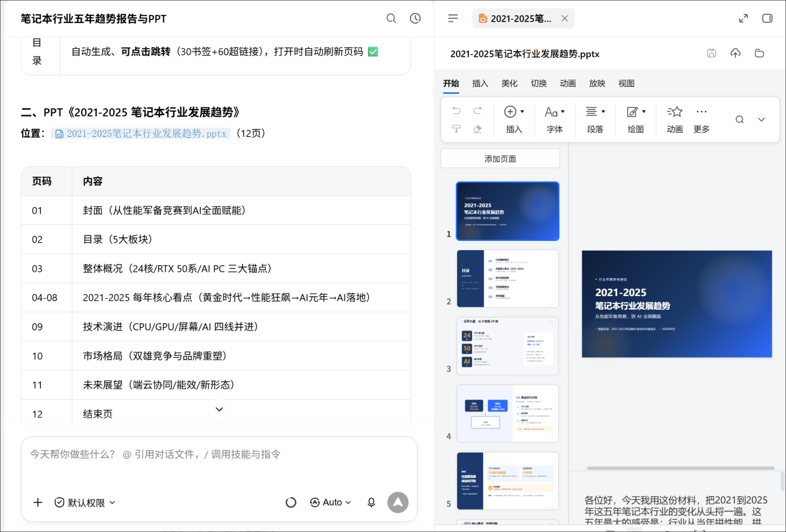Screen dimensions: 786x532
Task: Open the 段落 paragraph alignment tool
Action: (592, 111)
